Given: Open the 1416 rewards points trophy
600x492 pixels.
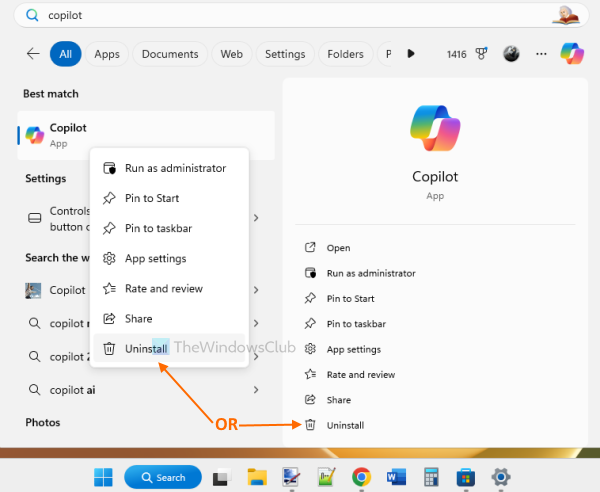Looking at the screenshot, I should [467, 54].
